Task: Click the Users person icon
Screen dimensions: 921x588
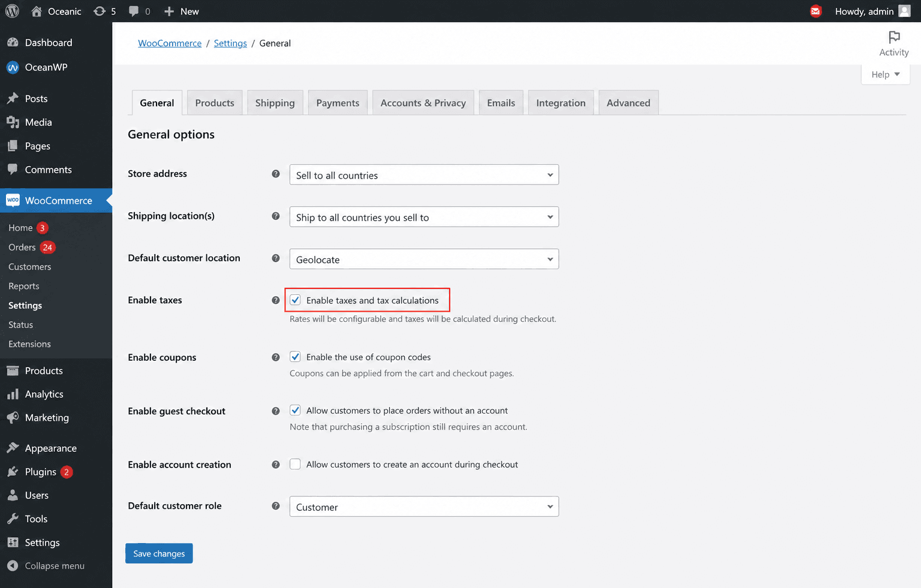Action: pyautogui.click(x=13, y=495)
